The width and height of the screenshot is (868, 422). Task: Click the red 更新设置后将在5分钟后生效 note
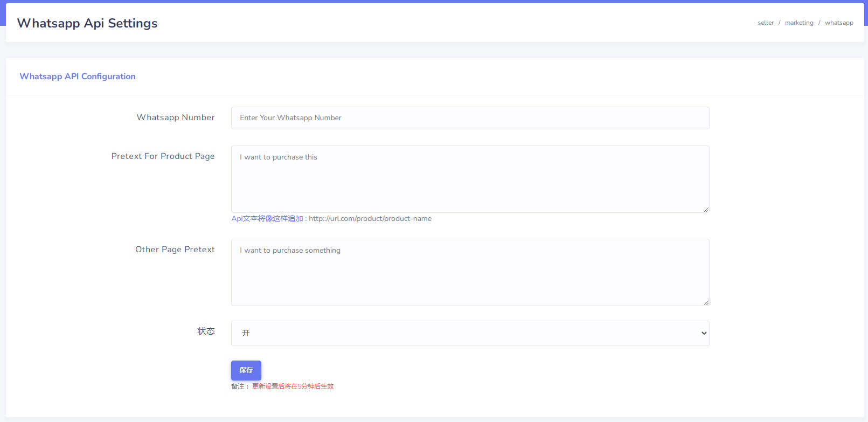[293, 386]
